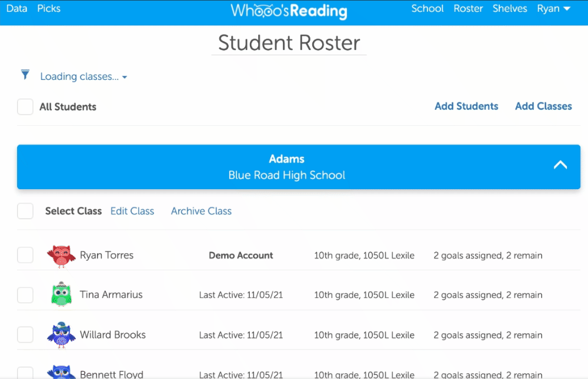The image size is (588, 379).
Task: Click Tina Armarius's green owl avatar
Action: pyautogui.click(x=62, y=295)
